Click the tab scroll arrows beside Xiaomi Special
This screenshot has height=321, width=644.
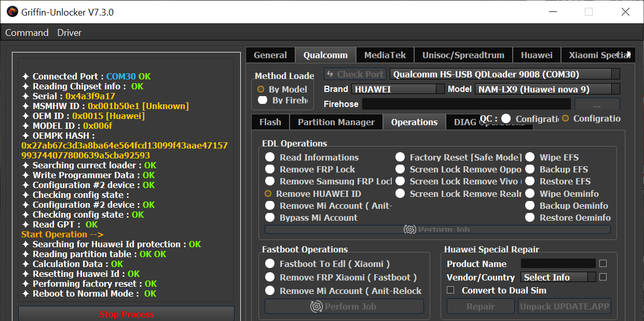628,55
